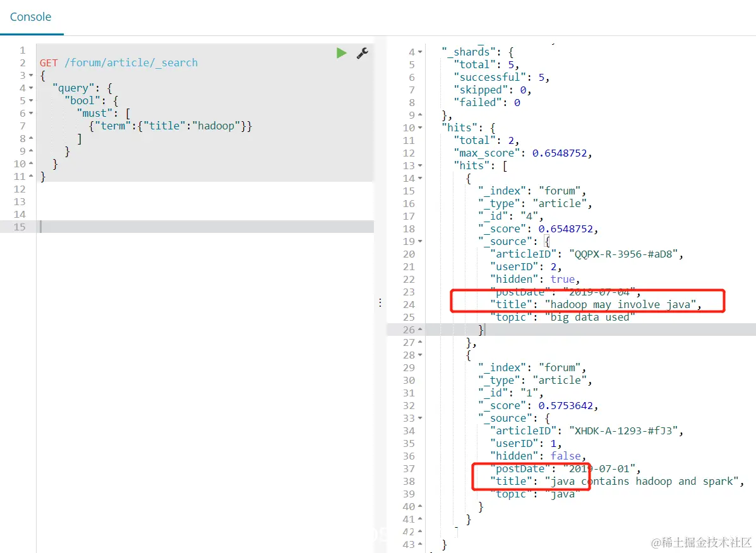Toggle fold marker at editor line 11

[31, 176]
